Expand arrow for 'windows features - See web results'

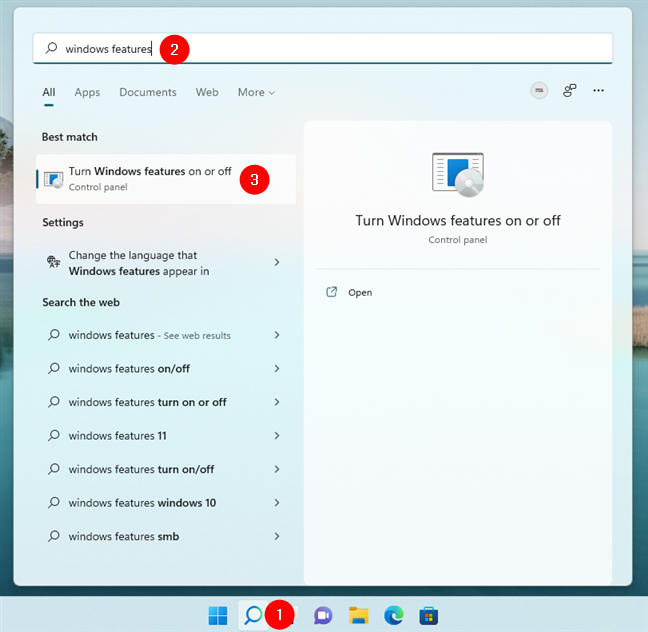coord(277,335)
